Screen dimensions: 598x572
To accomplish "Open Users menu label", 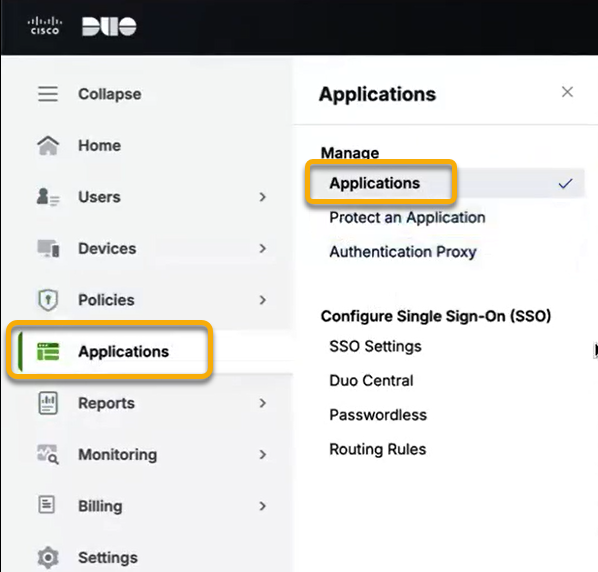I will coord(99,197).
